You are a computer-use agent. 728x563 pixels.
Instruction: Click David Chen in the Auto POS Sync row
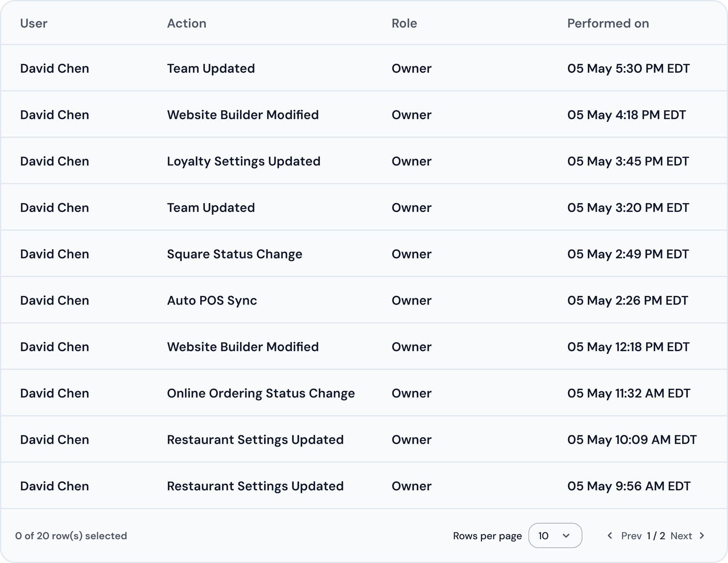tap(55, 300)
